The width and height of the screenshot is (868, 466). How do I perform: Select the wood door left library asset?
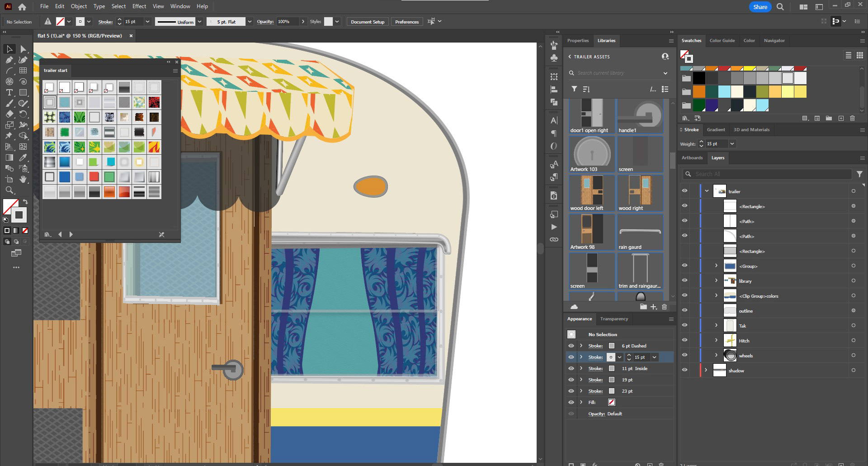pos(592,193)
